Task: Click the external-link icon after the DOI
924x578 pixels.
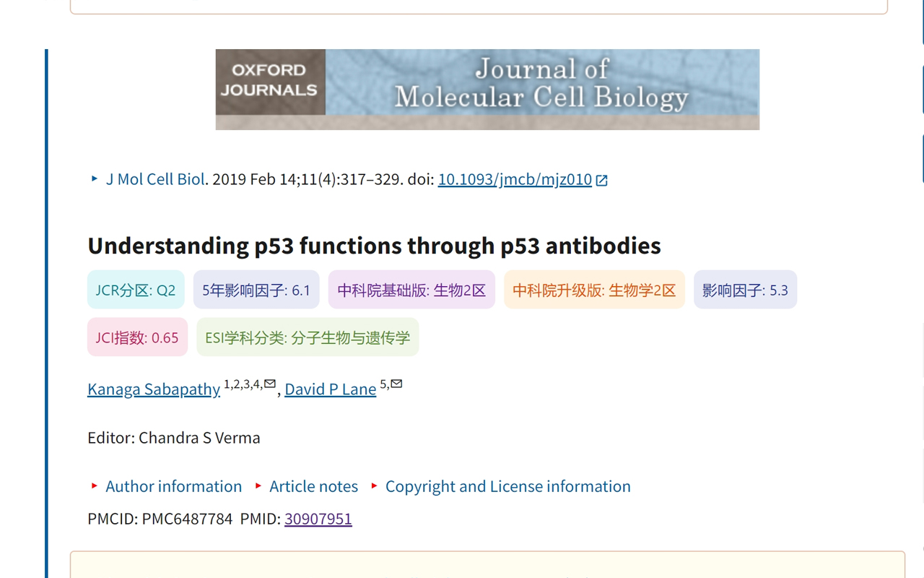Action: [x=601, y=179]
